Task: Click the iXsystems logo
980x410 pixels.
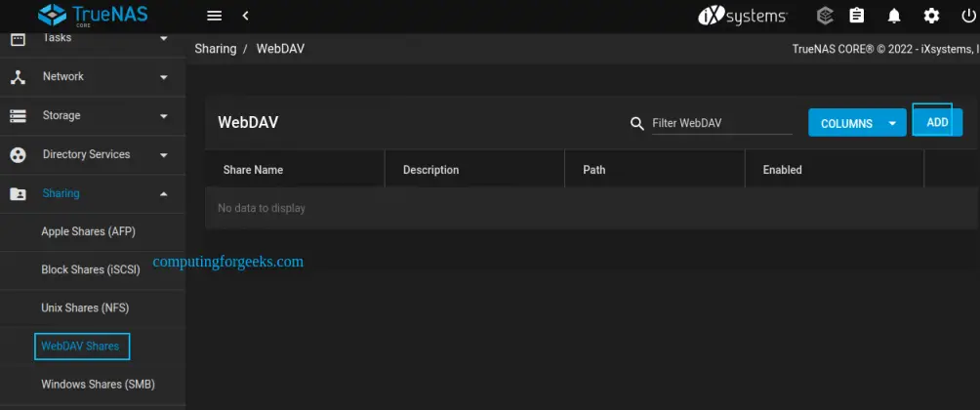Action: (x=742, y=16)
